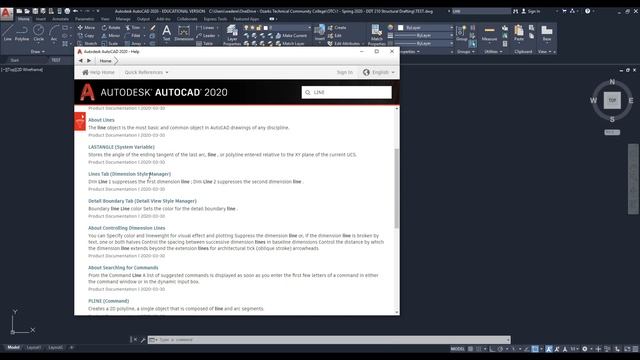This screenshot has height=360, width=640.
Task: Click the Copy tool in Modify panel
Action: pos(86,36)
